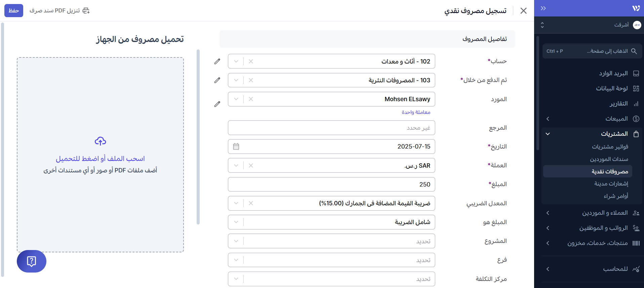The width and height of the screenshot is (644, 288).
Task: Clear the tax rate selection X icon
Action: pos(251,203)
